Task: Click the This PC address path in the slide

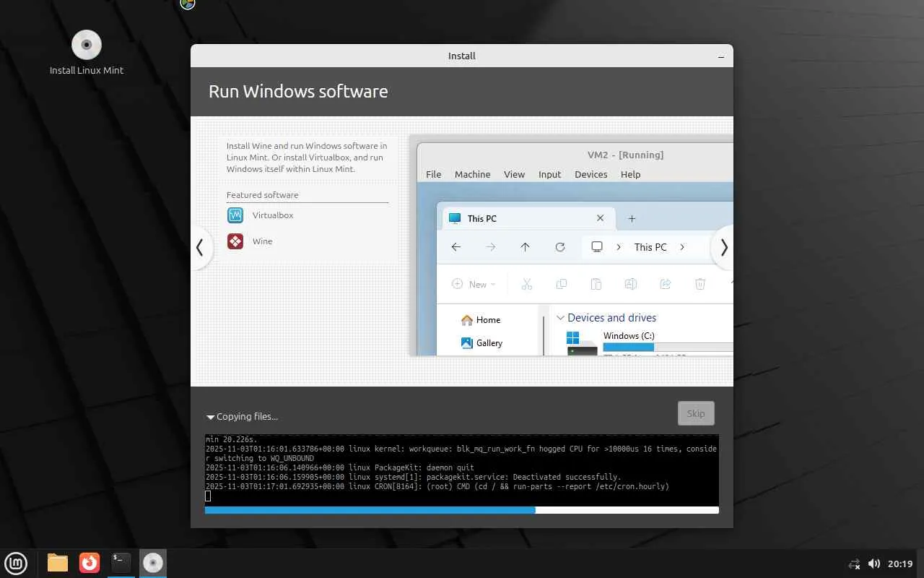Action: 650,247
